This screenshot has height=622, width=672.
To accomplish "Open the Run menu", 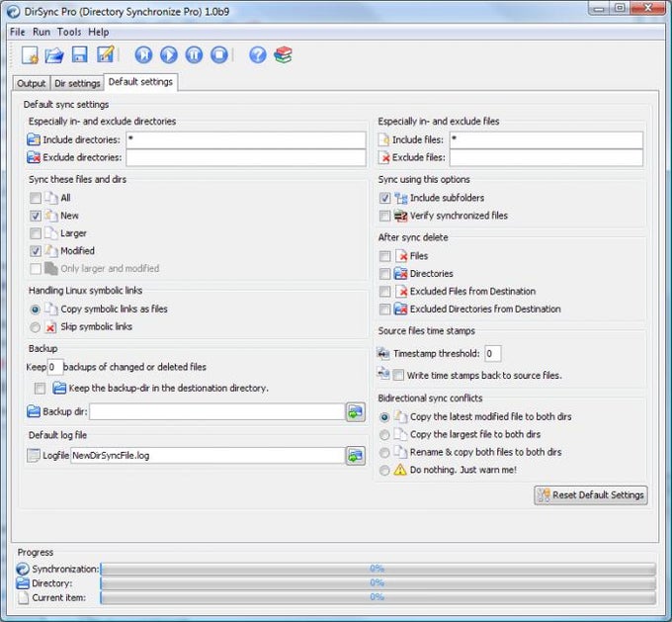I will (42, 32).
